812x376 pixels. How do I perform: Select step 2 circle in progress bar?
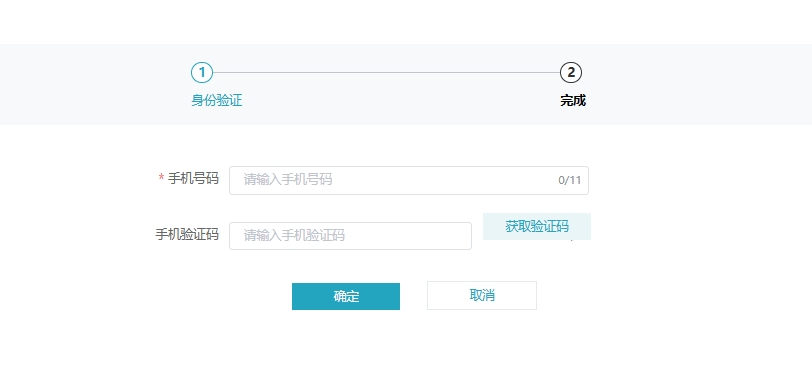571,73
